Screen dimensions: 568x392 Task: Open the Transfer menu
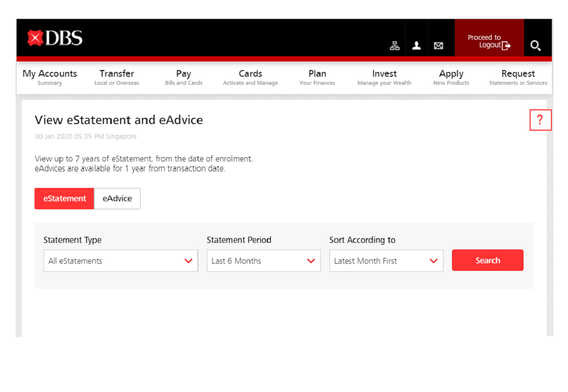coord(116,77)
